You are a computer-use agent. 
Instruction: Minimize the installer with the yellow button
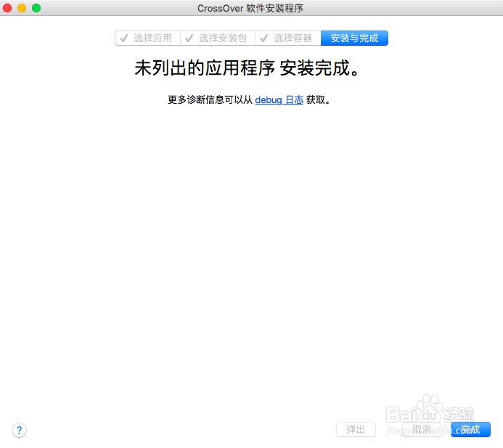click(x=22, y=8)
